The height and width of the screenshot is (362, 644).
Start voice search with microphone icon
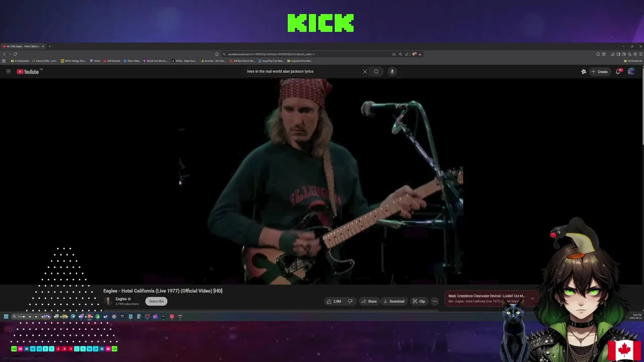[x=392, y=71]
